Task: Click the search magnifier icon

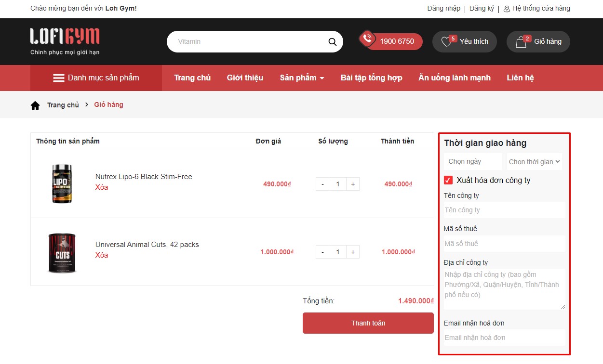Action: (x=332, y=42)
